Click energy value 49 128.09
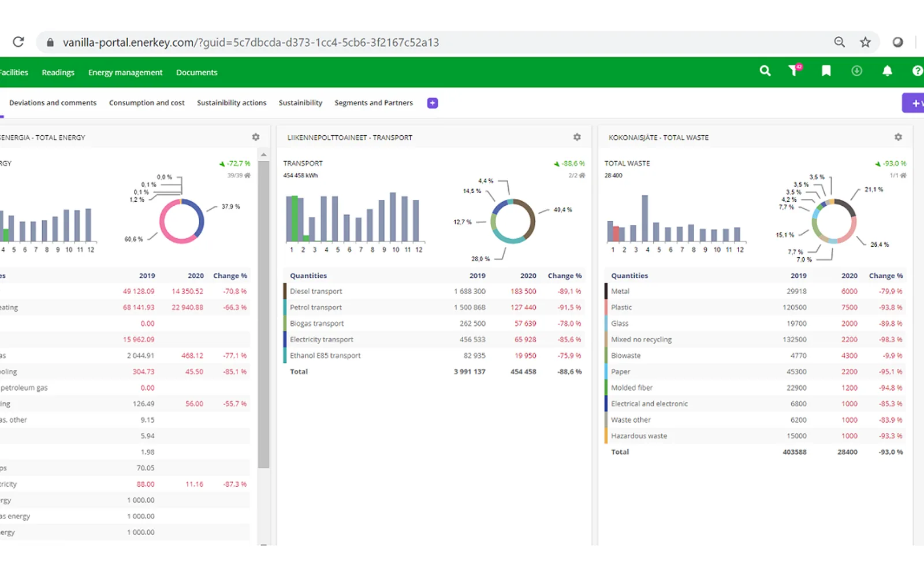The image size is (924, 578). (x=139, y=291)
